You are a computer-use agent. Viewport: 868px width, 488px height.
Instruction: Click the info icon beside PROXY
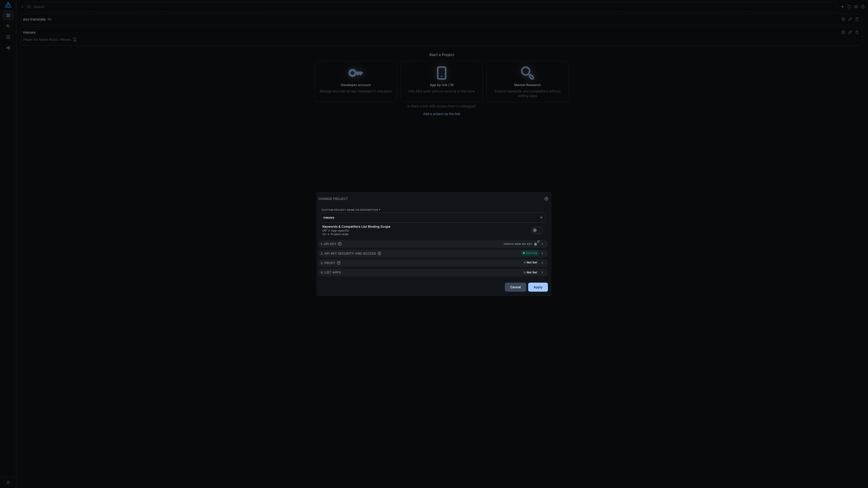coord(339,263)
